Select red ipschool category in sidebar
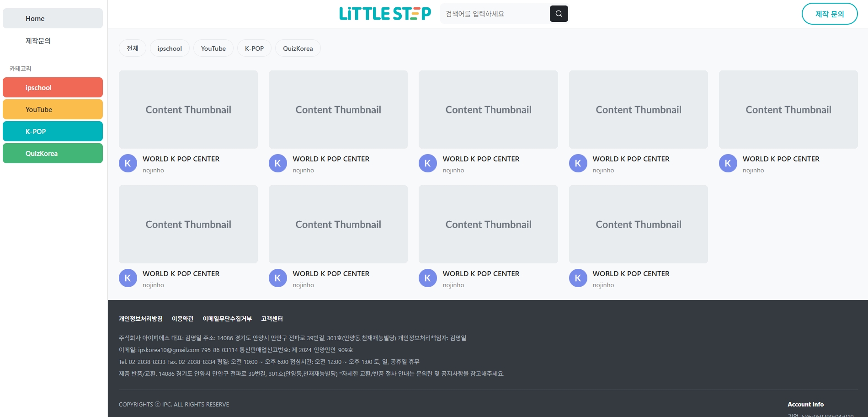 click(53, 88)
